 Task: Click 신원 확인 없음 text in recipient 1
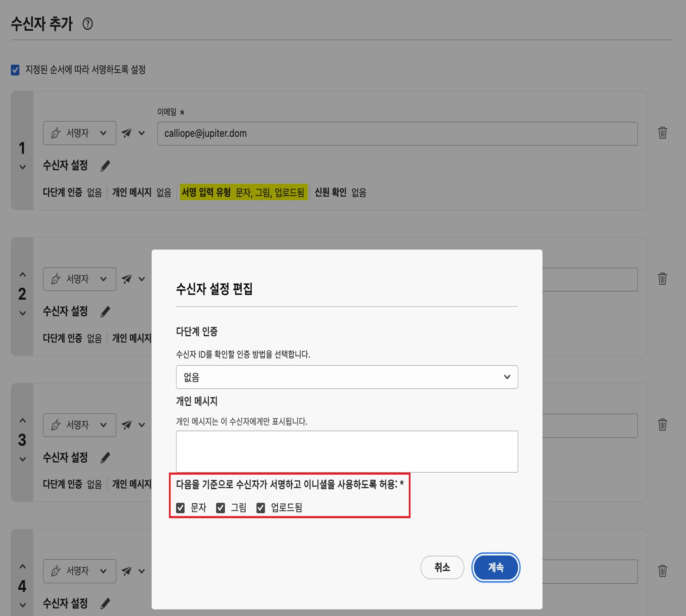[x=340, y=192]
